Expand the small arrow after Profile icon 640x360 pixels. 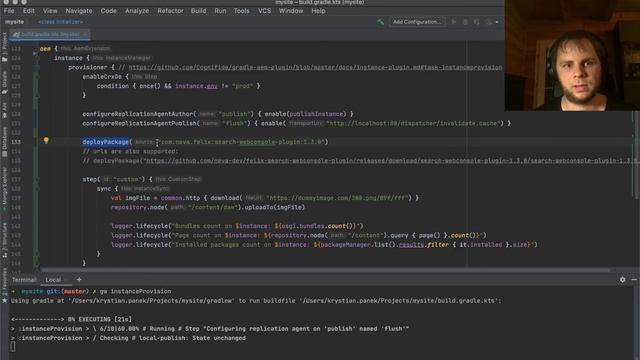pyautogui.click(x=497, y=22)
